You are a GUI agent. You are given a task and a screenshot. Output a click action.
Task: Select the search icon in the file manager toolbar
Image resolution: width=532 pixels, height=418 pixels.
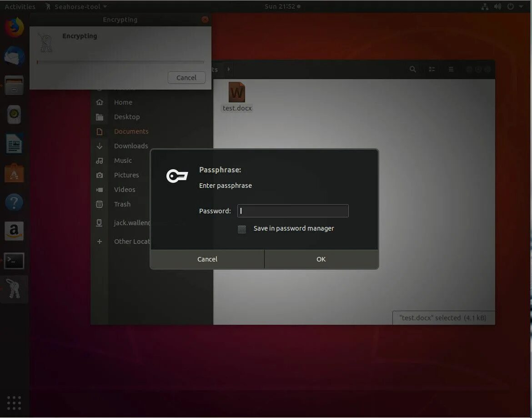click(413, 69)
